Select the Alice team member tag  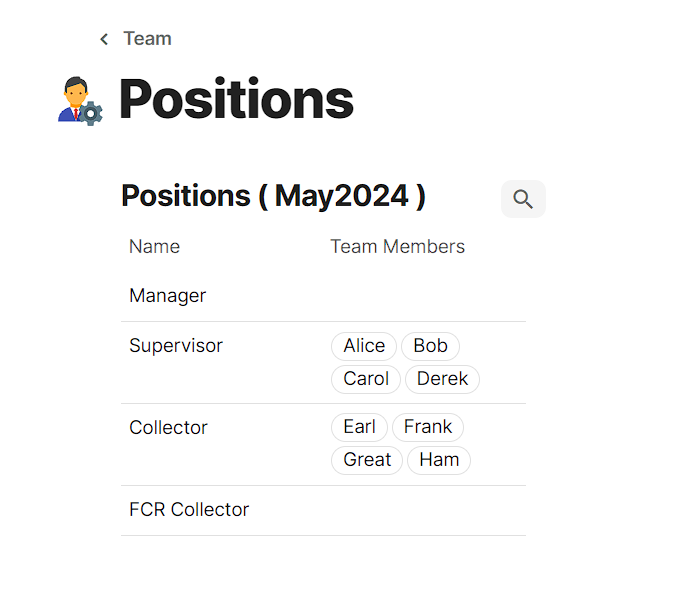pyautogui.click(x=364, y=346)
